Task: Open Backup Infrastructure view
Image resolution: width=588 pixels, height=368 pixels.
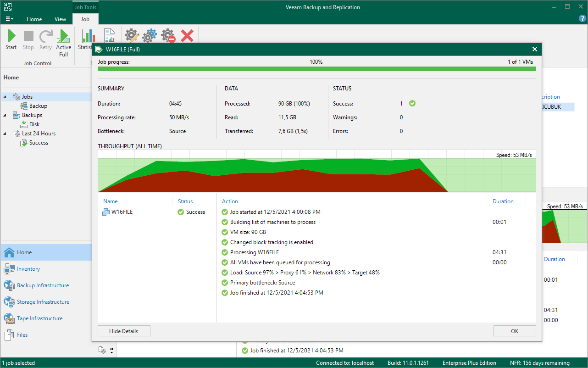Action: [x=43, y=285]
